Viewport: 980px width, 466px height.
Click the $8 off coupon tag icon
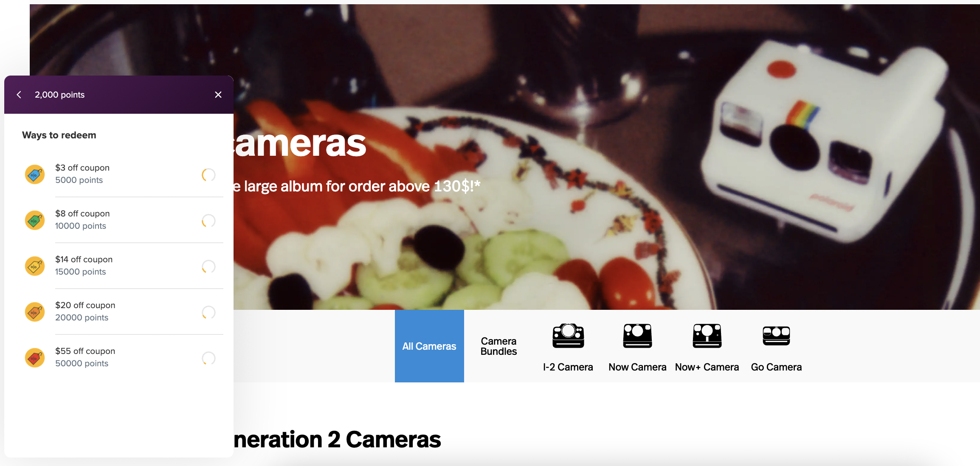tap(35, 219)
